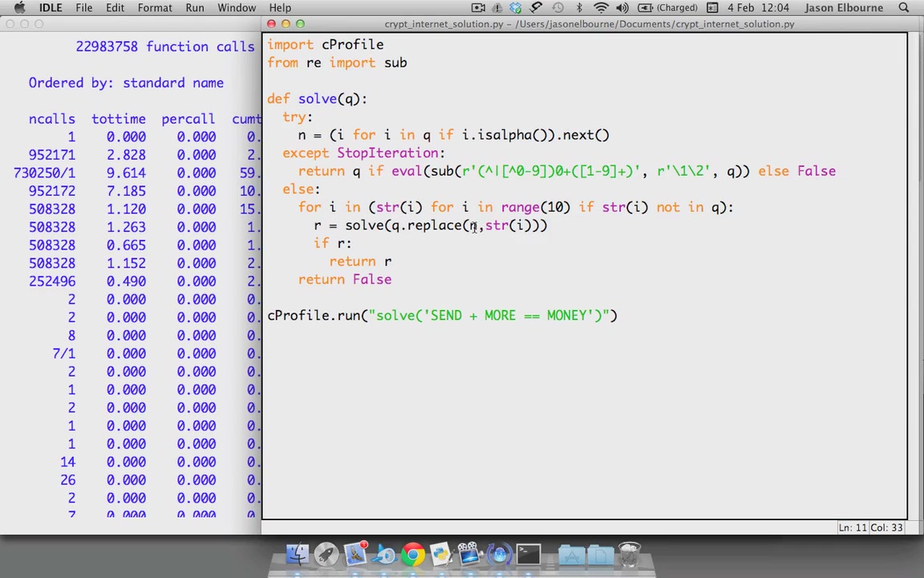Open the battery Charged status menu
This screenshot has height=578, width=924.
tap(667, 8)
